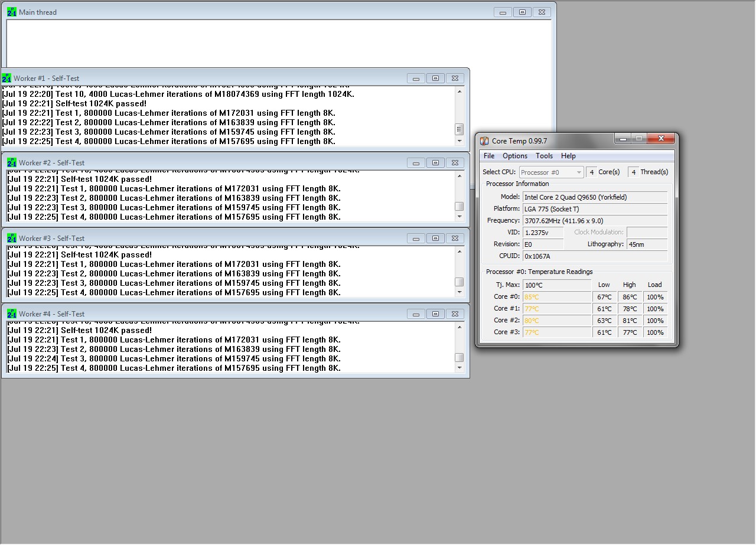Image resolution: width=756 pixels, height=545 pixels.
Task: Click Core #0 temperature reading 85°C
Action: click(x=557, y=297)
